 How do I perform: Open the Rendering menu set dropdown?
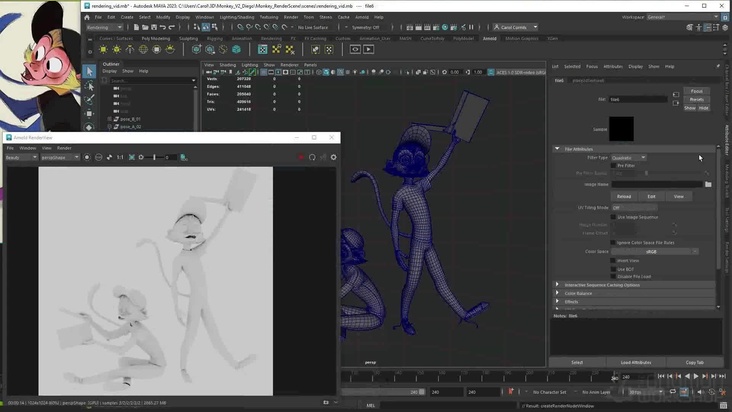104,28
